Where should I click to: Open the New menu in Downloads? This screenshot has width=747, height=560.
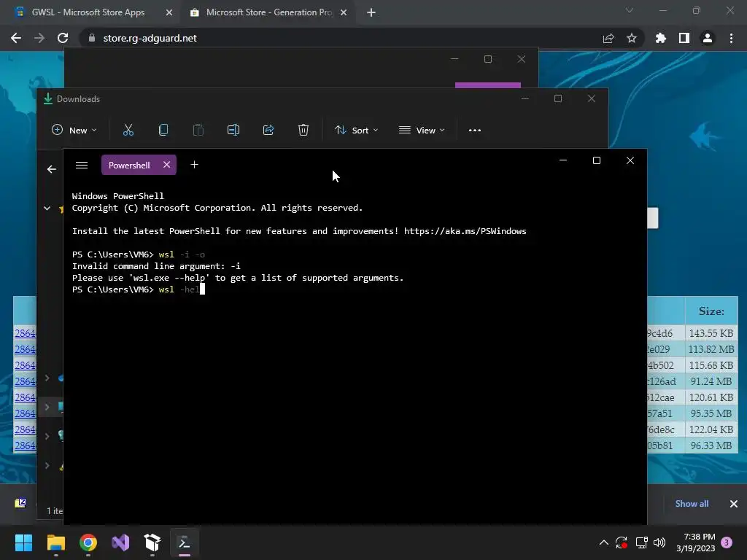(74, 130)
